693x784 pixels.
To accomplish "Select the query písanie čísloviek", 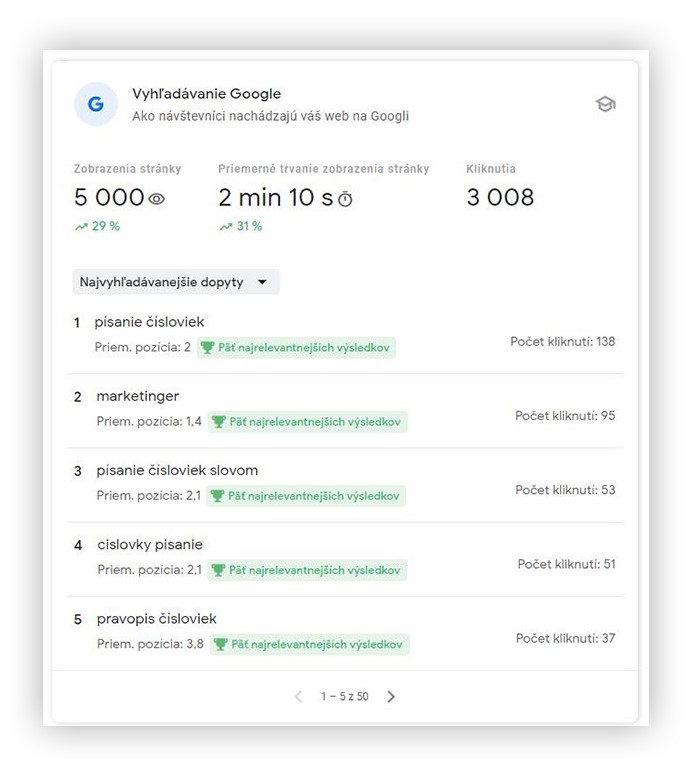I will (x=149, y=322).
